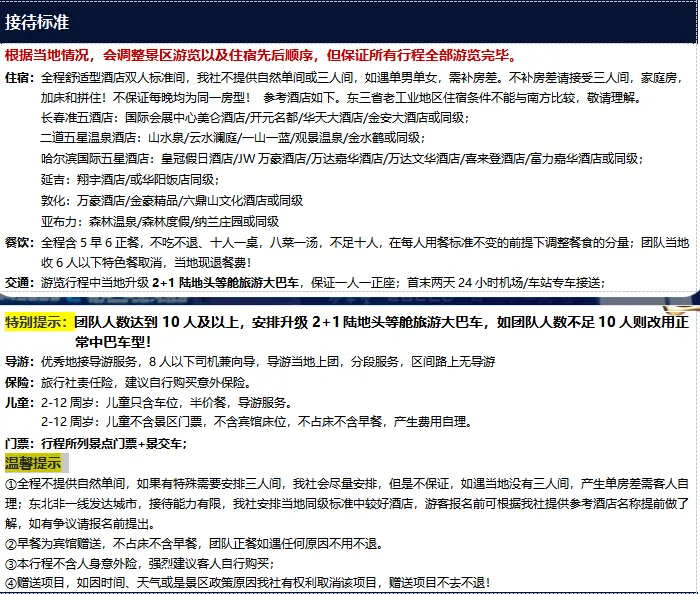Screen dimensions: 700x594
Task: Click the line 收 6 人以下特色餐取消
Action: 146,262
